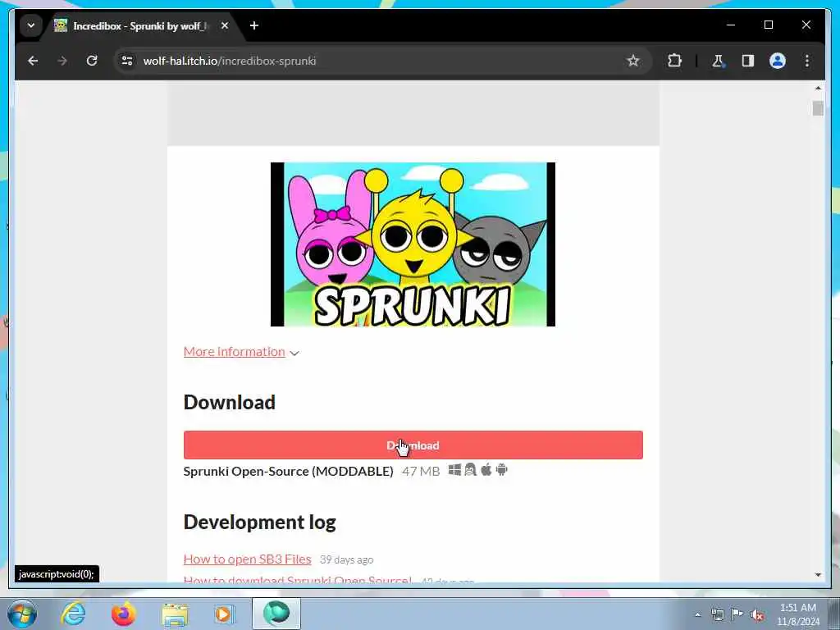Open the labs flask icon
The height and width of the screenshot is (630, 840).
(x=718, y=61)
